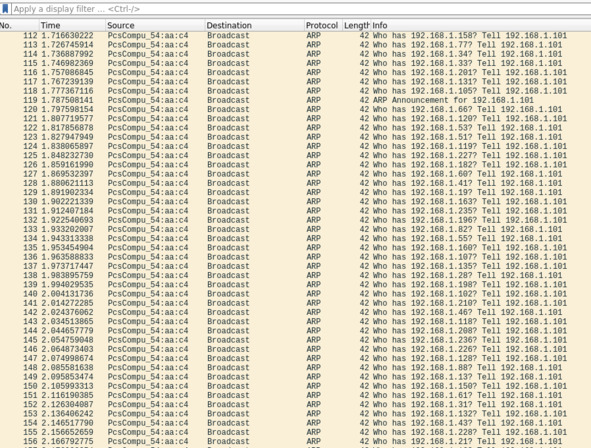The height and width of the screenshot is (448, 591).
Task: Select packet 149 asking for 192.168.1.13
Action: point(296,377)
